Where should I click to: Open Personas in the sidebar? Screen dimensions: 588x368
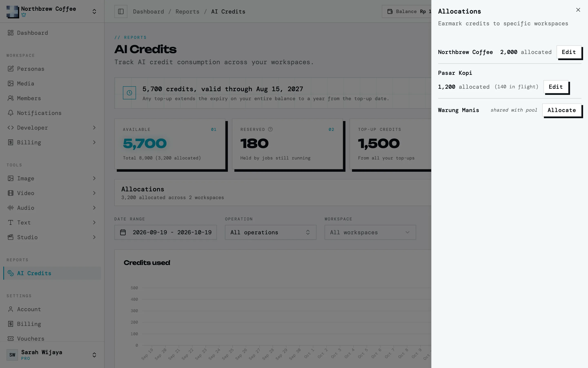(x=52, y=69)
